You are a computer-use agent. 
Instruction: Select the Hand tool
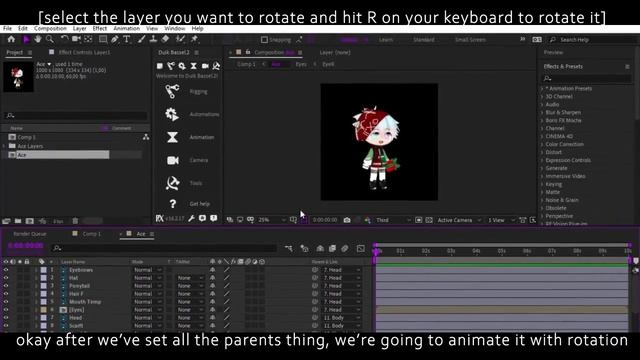[x=38, y=39]
